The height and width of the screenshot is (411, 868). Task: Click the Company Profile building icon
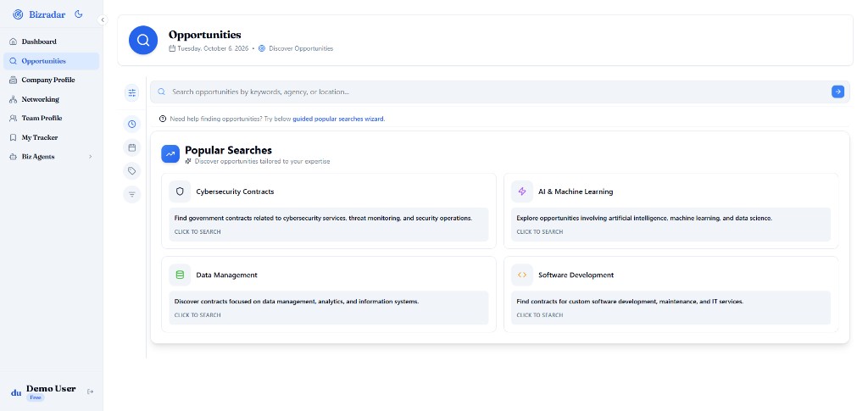point(14,81)
